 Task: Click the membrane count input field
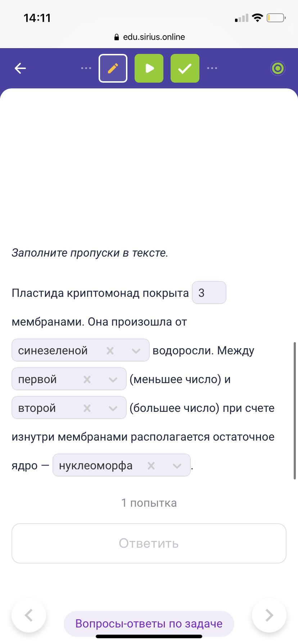[209, 293]
